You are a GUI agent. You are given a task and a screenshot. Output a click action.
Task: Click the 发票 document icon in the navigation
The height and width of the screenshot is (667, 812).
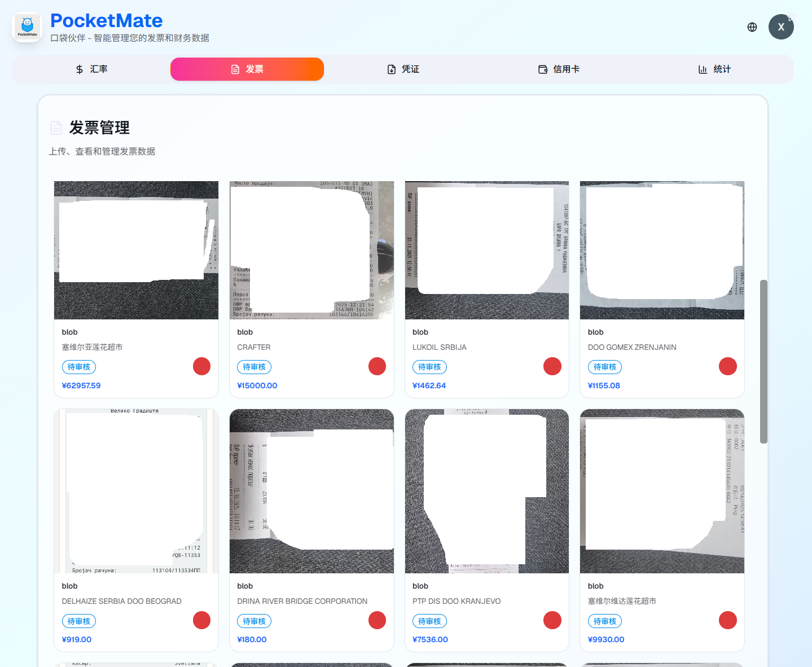[235, 69]
